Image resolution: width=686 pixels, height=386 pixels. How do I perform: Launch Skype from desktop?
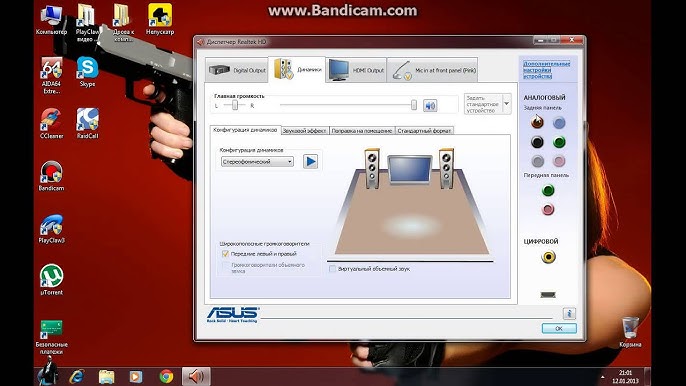point(88,72)
